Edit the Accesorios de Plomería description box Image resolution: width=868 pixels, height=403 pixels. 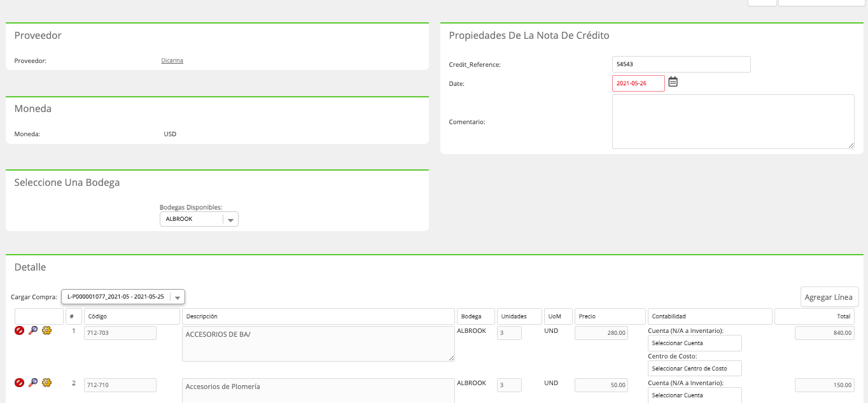click(x=318, y=391)
